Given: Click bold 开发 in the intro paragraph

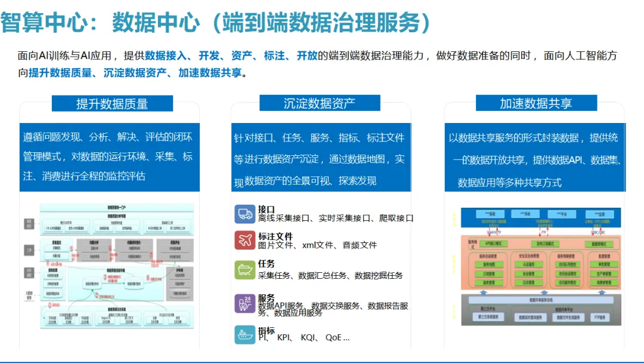Looking at the screenshot, I should [209, 56].
